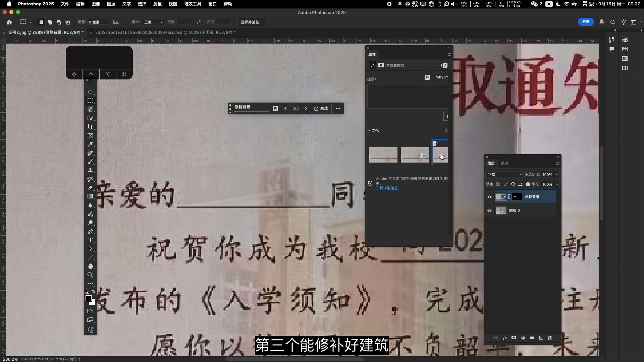Collapse the 变化 variations section
This screenshot has height=362, width=644.
369,131
